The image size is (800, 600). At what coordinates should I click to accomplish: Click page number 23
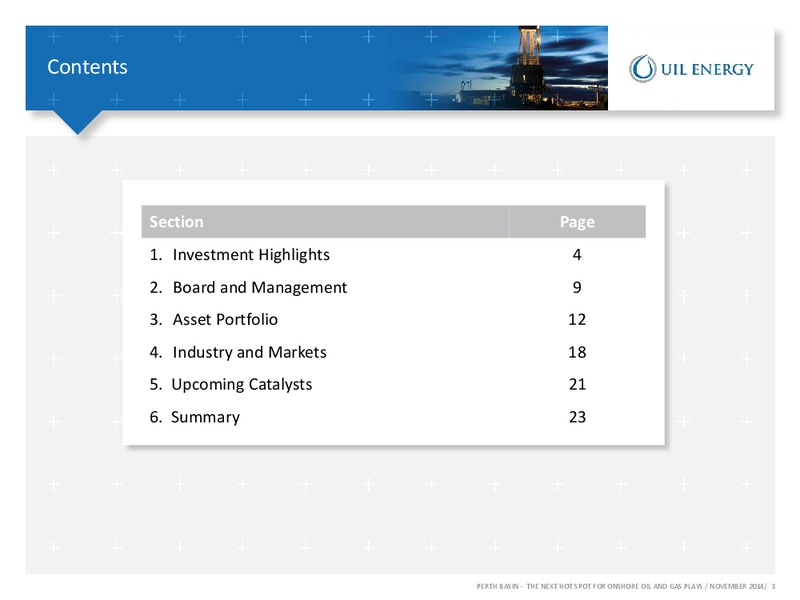click(577, 417)
